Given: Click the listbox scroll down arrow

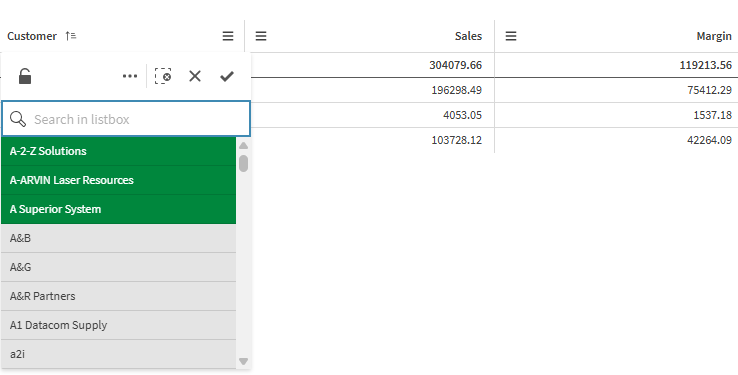Looking at the screenshot, I should tap(243, 361).
